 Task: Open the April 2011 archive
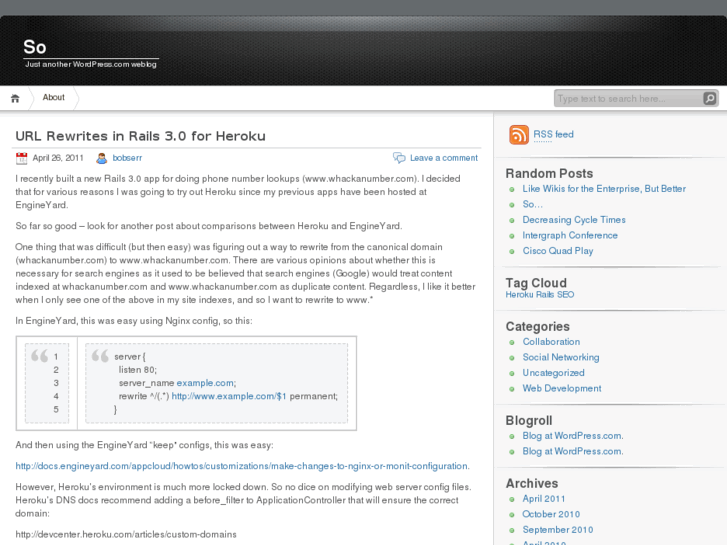544,499
